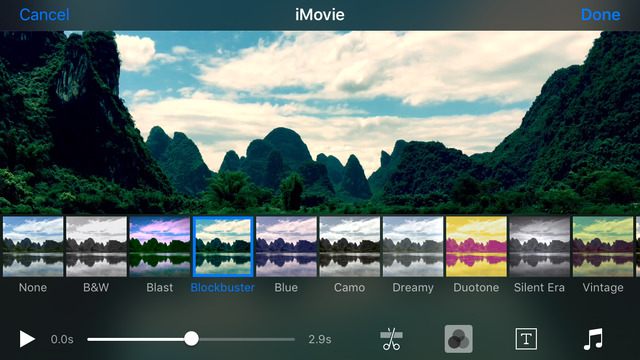Open the title text tool
The height and width of the screenshot is (360, 640).
click(x=526, y=339)
